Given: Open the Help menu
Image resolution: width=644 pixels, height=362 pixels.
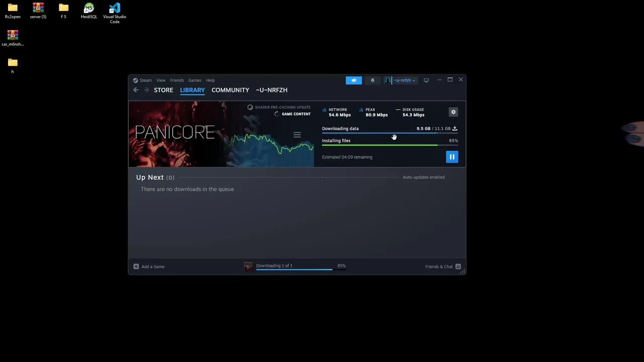Looking at the screenshot, I should (210, 80).
